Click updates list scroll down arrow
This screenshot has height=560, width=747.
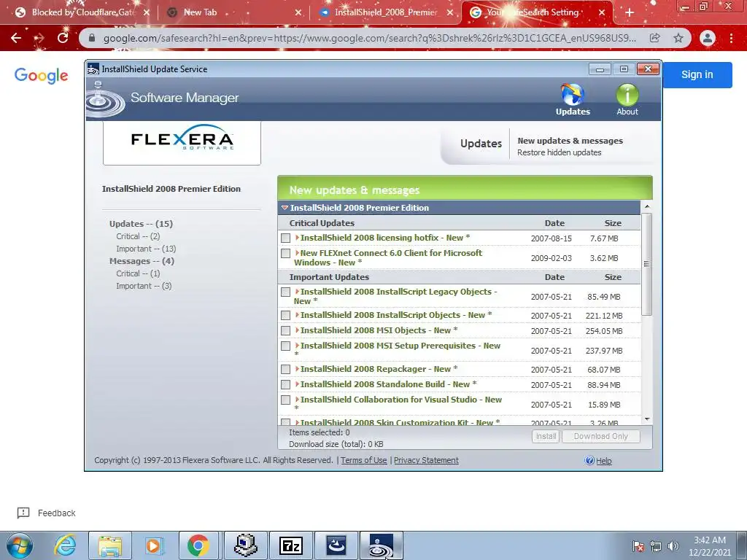(x=647, y=419)
